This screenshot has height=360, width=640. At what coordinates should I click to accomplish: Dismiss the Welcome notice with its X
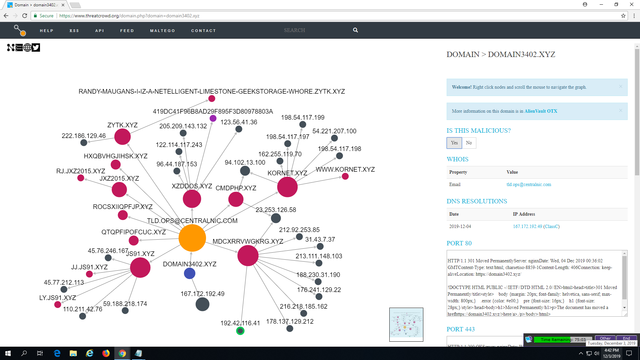(x=621, y=87)
